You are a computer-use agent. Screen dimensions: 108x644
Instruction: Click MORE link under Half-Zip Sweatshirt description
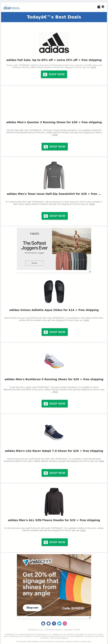[x=92, y=204]
